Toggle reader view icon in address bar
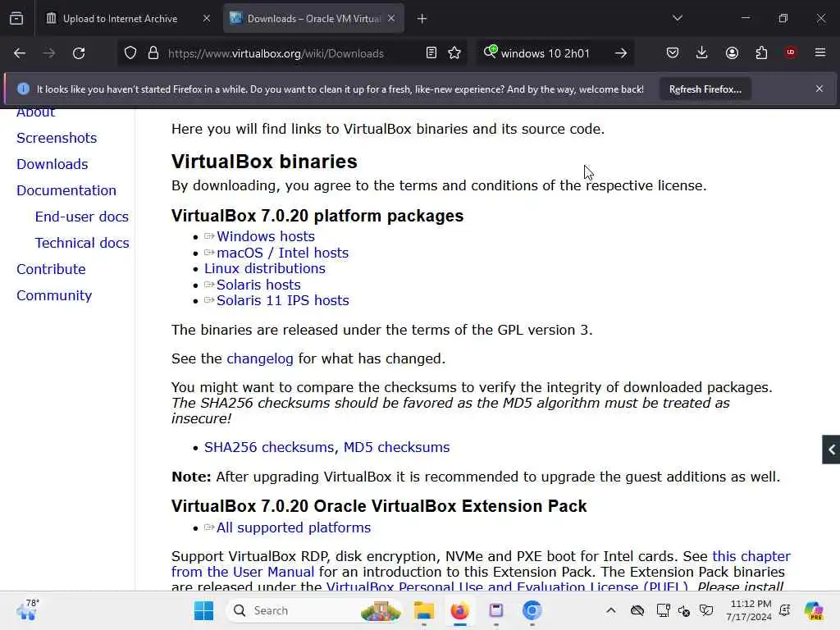 [x=431, y=52]
